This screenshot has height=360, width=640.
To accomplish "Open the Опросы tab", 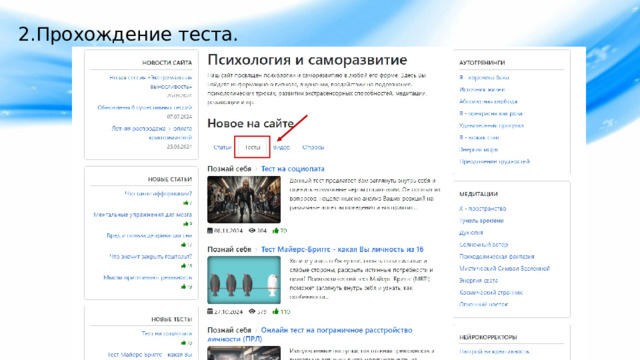I will 313,147.
